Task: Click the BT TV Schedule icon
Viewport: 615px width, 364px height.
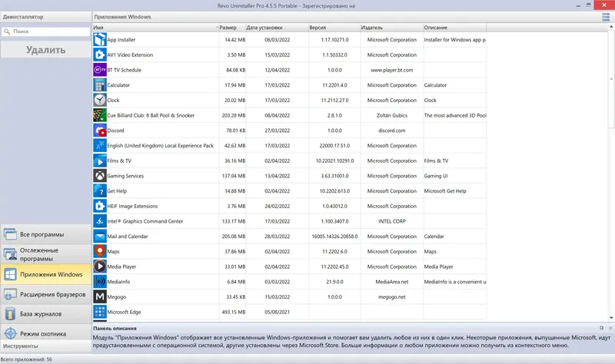Action: (x=100, y=70)
